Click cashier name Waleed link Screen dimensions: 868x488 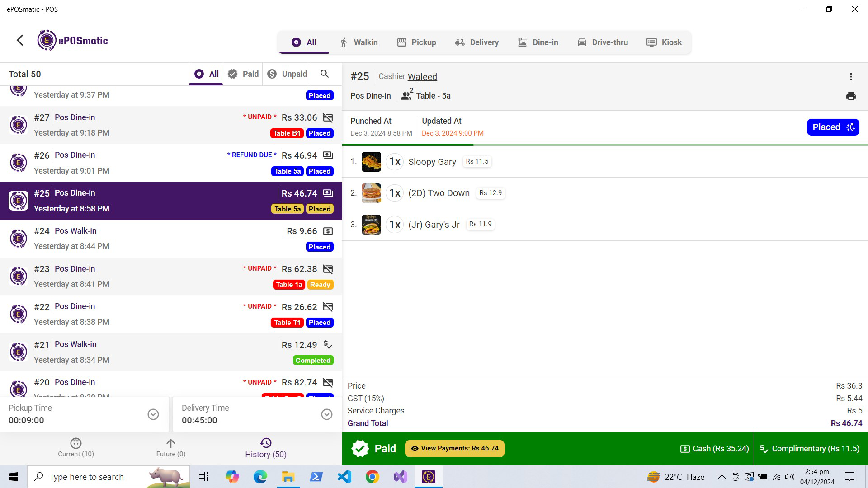pyautogui.click(x=422, y=77)
